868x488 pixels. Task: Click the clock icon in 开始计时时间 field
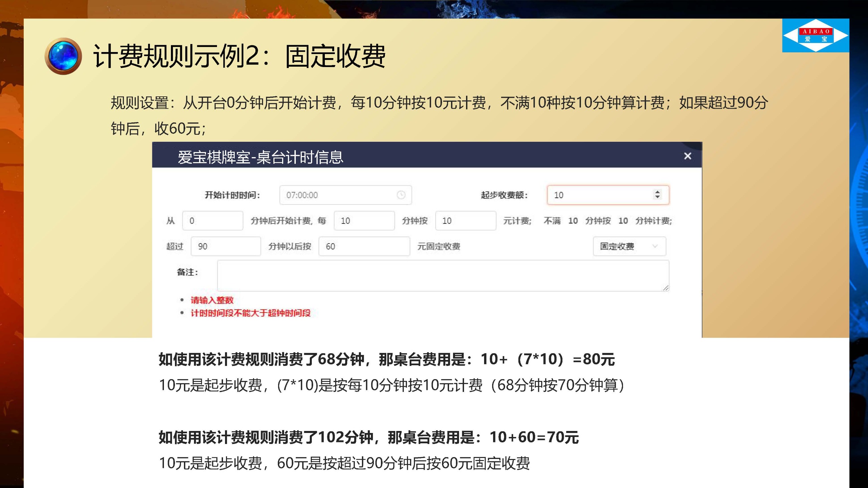tap(401, 195)
